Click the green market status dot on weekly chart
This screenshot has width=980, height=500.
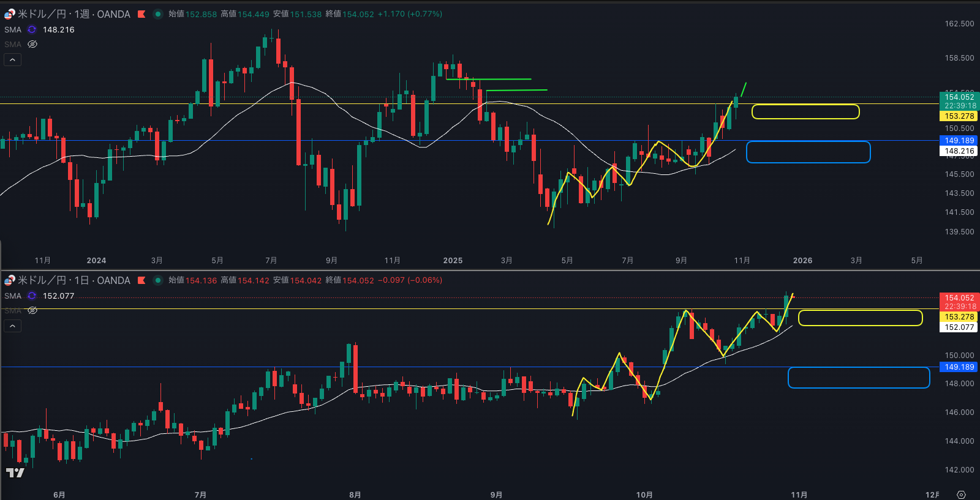[157, 14]
